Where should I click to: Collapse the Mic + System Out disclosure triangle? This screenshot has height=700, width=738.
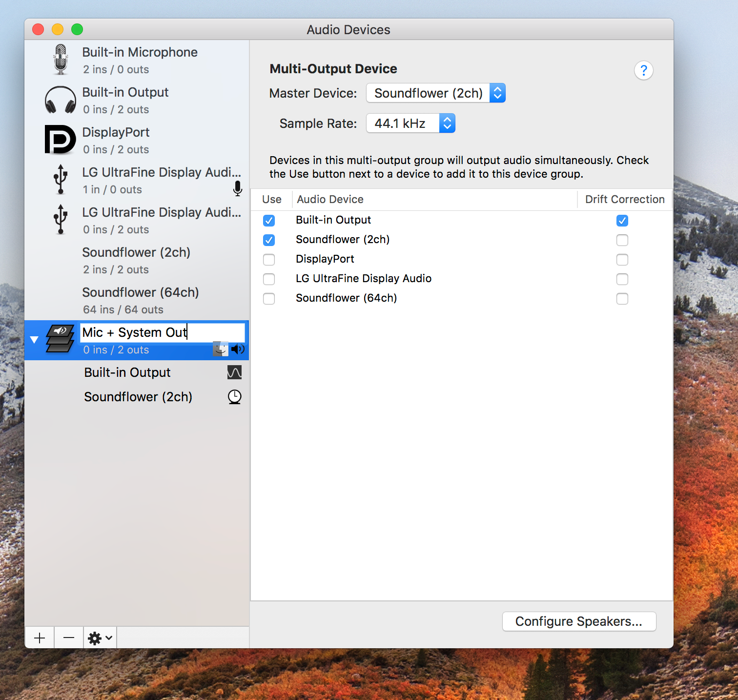coord(34,340)
